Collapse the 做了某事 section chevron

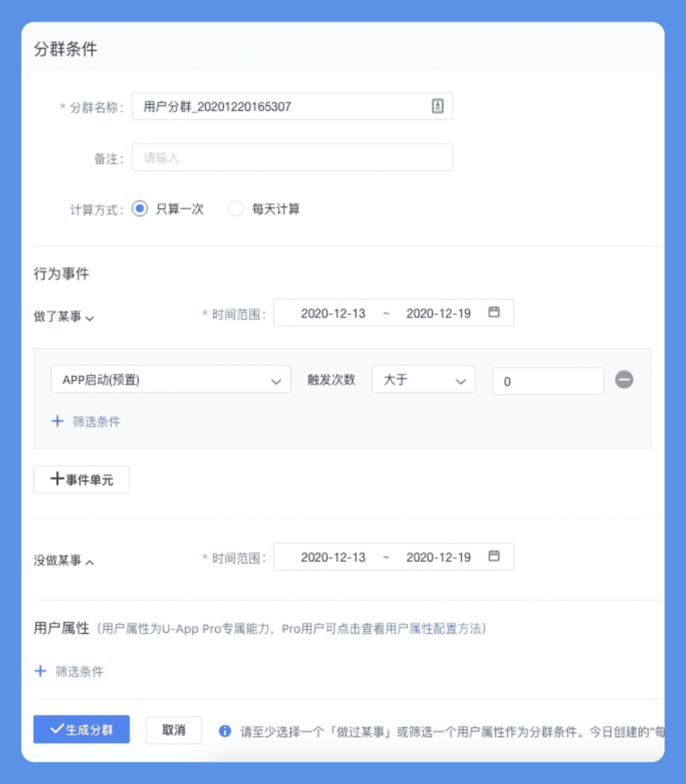90,318
